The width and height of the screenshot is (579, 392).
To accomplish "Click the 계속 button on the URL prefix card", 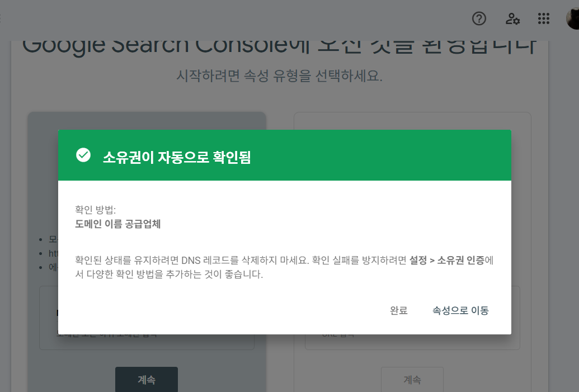I will click(412, 380).
